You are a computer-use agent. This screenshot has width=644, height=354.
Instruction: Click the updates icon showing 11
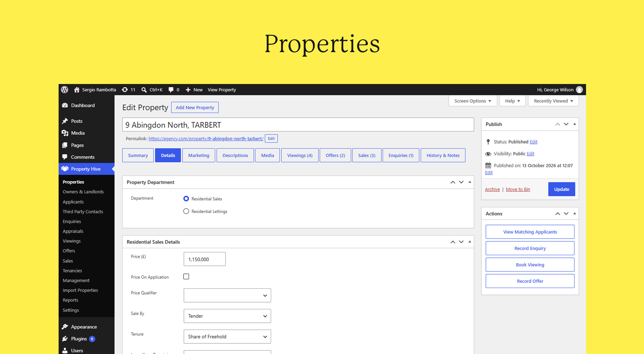[x=125, y=90]
